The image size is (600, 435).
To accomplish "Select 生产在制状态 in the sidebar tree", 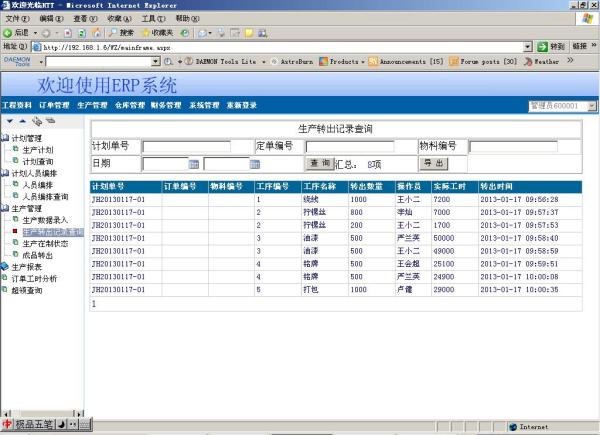I will pos(45,243).
